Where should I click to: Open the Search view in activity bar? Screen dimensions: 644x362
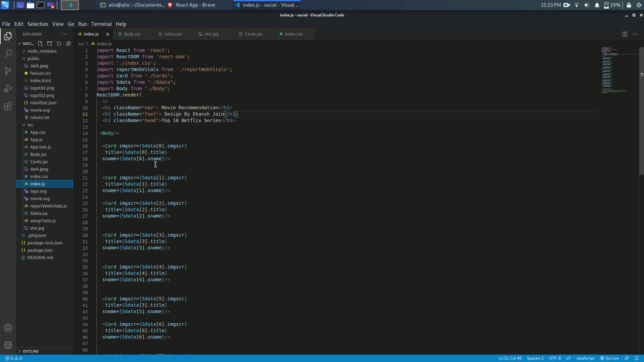[8, 53]
